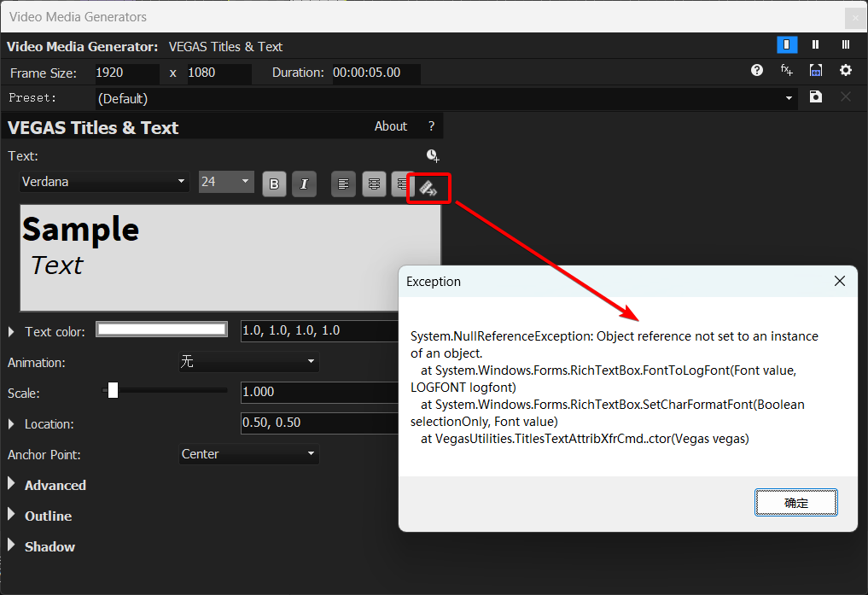This screenshot has width=868, height=595.
Task: Open the generator settings gear
Action: click(x=845, y=70)
